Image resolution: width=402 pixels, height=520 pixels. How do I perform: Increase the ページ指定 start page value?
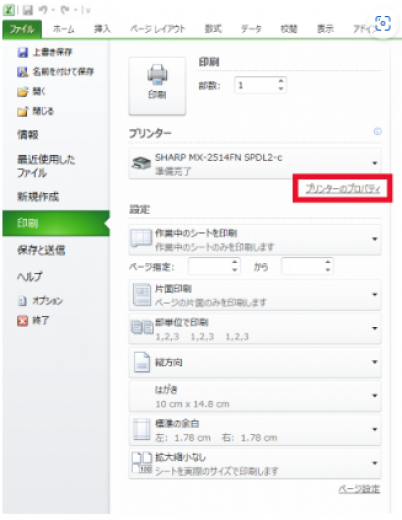point(235,262)
